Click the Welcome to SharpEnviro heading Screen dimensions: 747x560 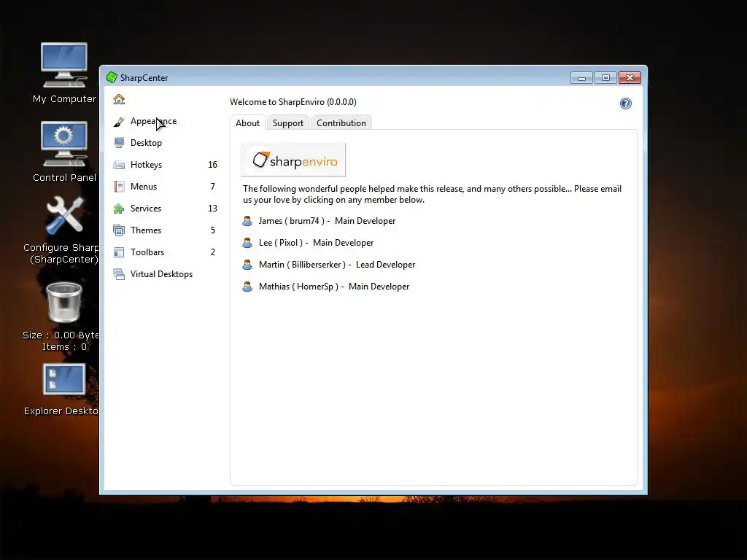293,102
